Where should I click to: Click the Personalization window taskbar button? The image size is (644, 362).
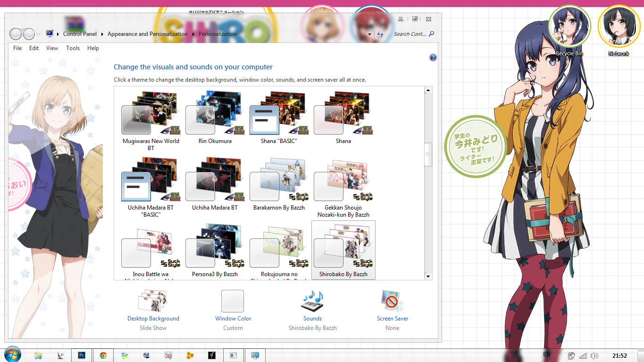(x=255, y=355)
